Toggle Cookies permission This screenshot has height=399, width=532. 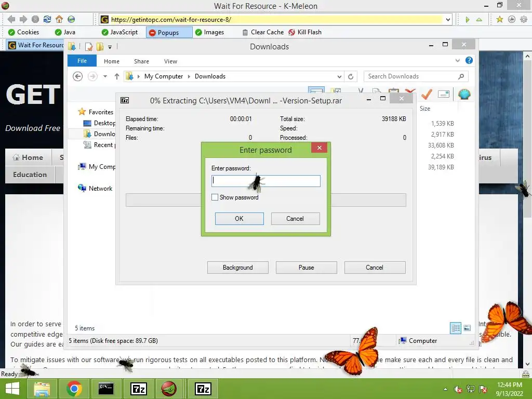pos(23,32)
